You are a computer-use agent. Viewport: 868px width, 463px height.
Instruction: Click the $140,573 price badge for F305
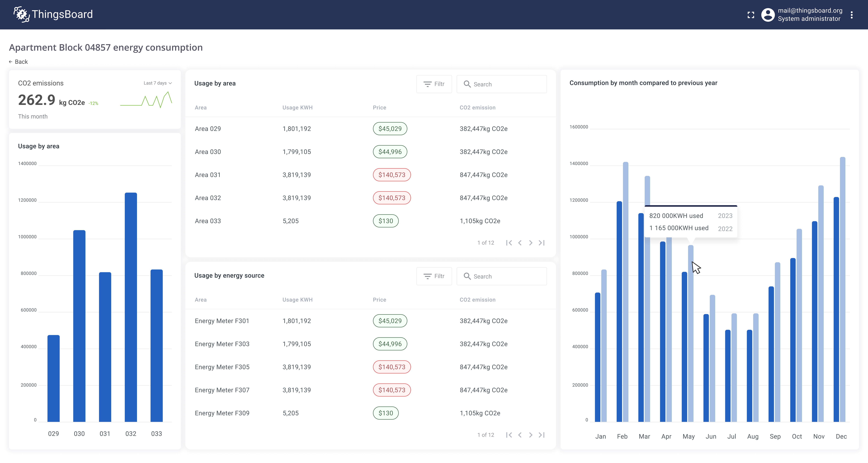392,367
